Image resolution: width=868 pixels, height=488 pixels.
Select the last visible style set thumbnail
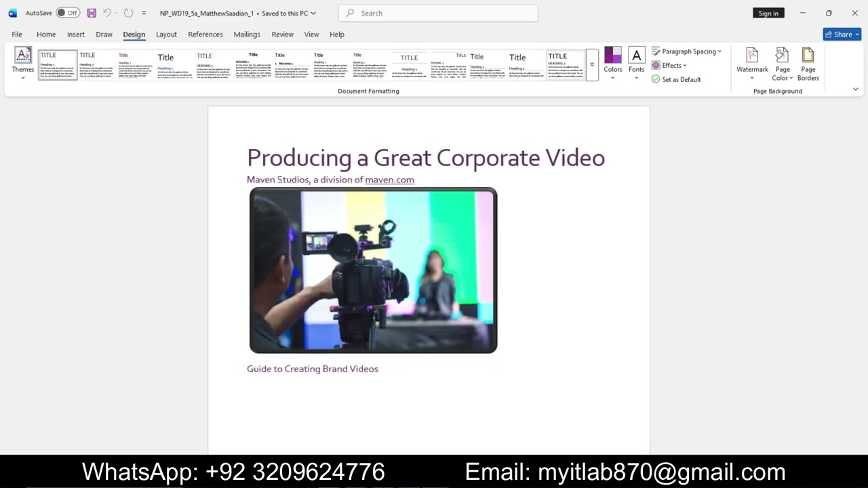[x=566, y=64]
